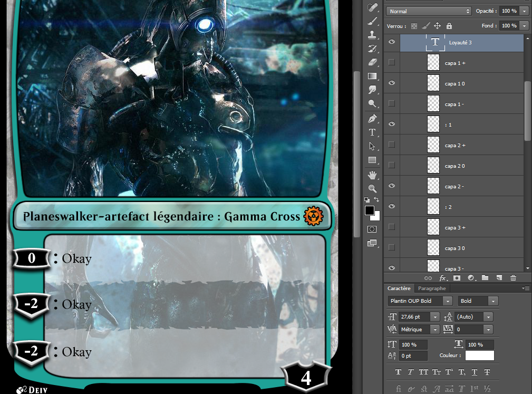
Task: Select the Hand tool
Action: (373, 175)
